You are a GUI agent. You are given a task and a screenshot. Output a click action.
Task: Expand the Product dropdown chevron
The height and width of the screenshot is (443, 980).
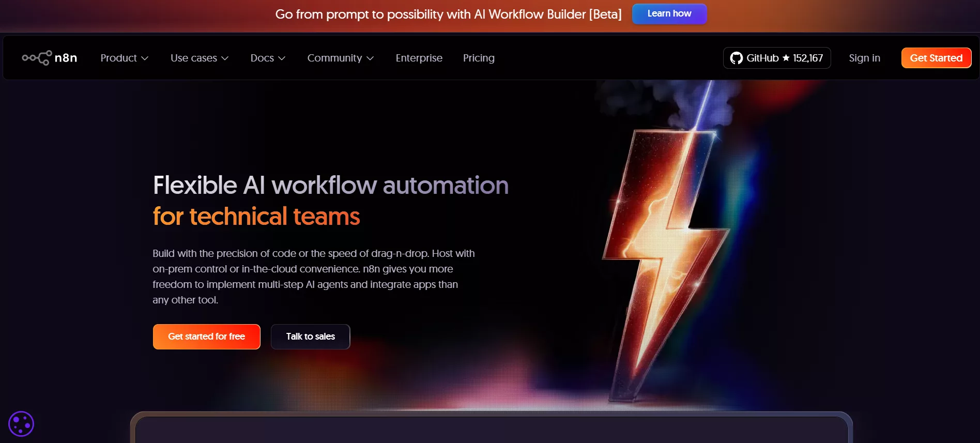tap(145, 58)
